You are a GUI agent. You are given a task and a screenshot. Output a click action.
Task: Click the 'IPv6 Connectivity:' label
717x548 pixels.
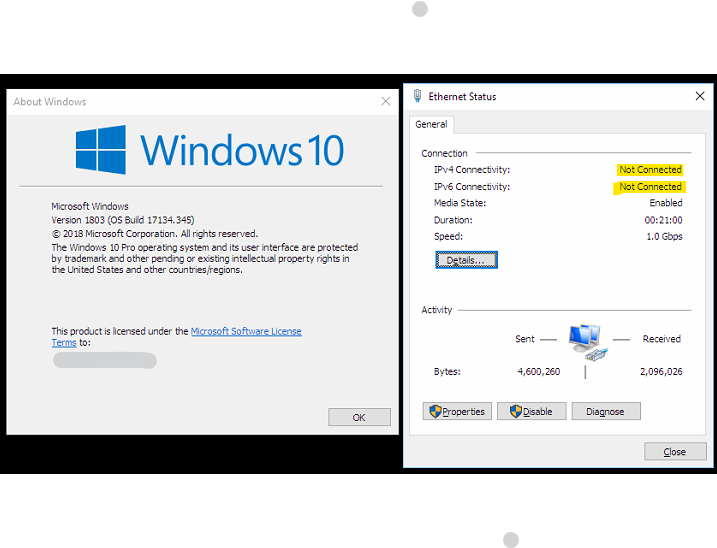(x=472, y=187)
